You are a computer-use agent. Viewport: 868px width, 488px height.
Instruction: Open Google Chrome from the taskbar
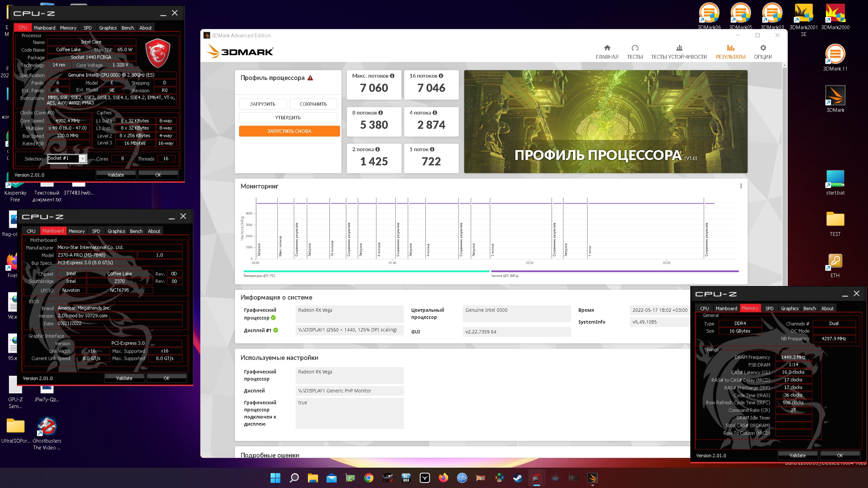click(369, 478)
